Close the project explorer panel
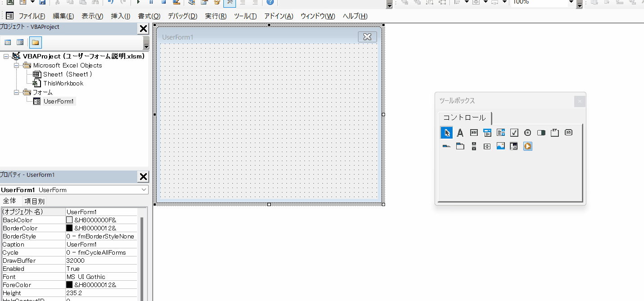 coord(143,29)
